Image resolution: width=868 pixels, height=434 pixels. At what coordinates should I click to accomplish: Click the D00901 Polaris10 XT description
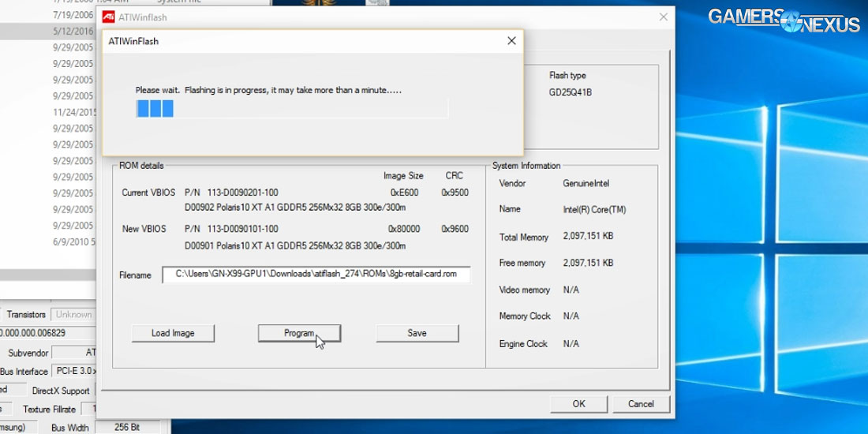click(x=295, y=244)
